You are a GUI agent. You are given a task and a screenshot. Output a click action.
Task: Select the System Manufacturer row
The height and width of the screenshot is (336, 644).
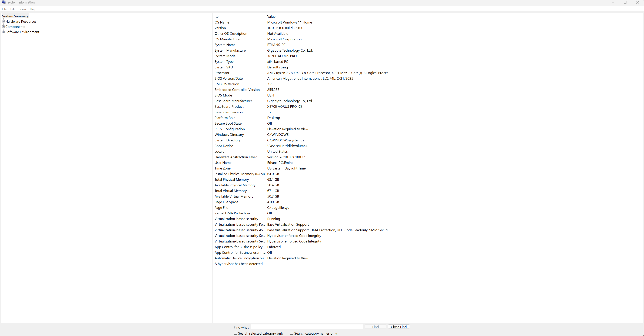click(x=302, y=51)
